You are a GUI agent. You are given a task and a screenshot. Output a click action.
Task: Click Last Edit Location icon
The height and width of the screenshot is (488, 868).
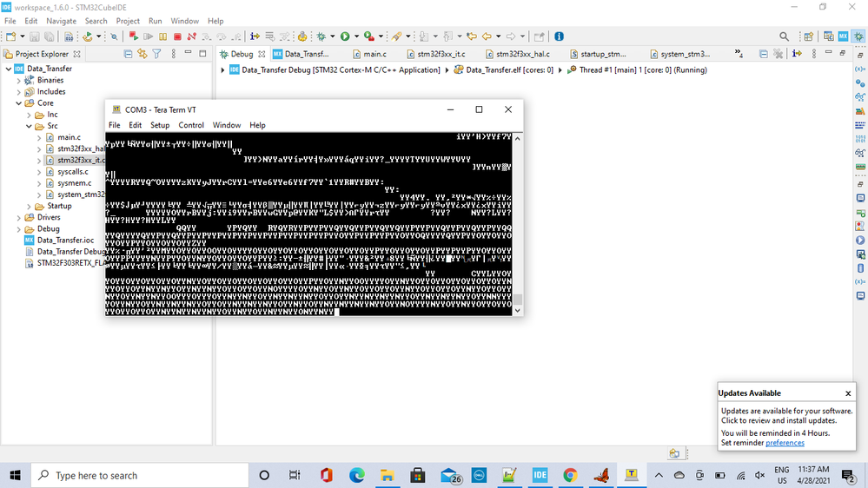tap(472, 36)
